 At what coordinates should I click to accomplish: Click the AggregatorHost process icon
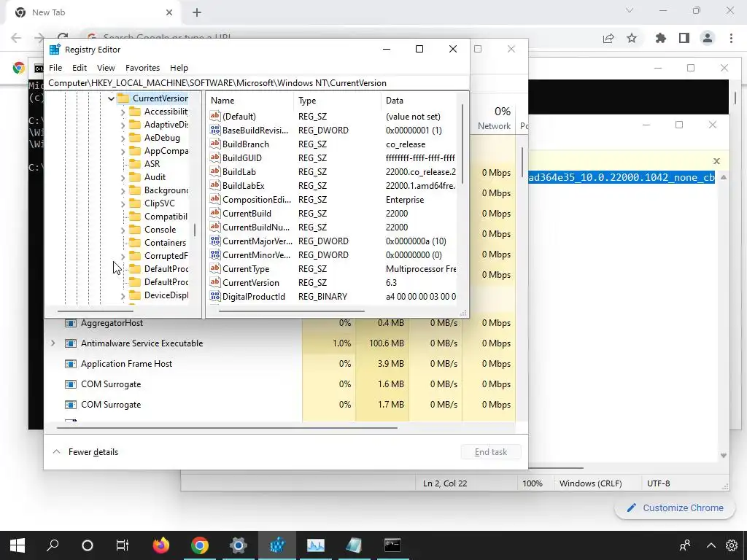click(x=71, y=323)
